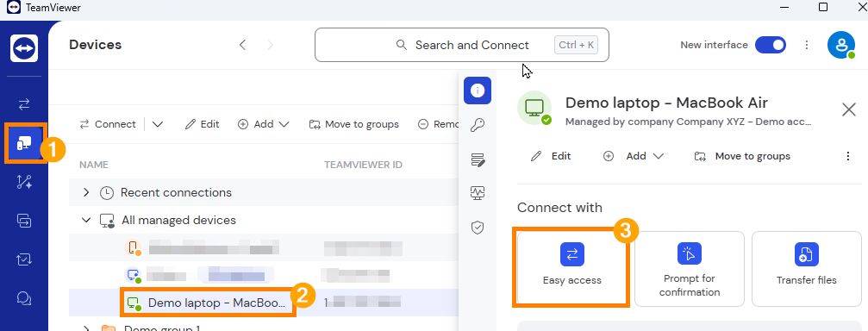Open the monitoring panel icon

pyautogui.click(x=478, y=192)
